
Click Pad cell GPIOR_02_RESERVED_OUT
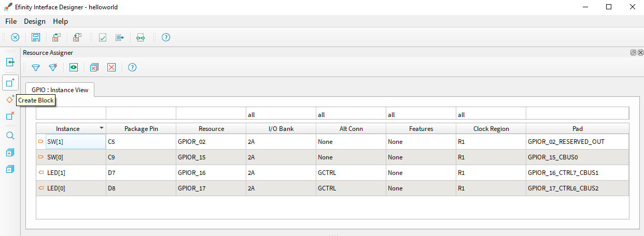point(578,141)
